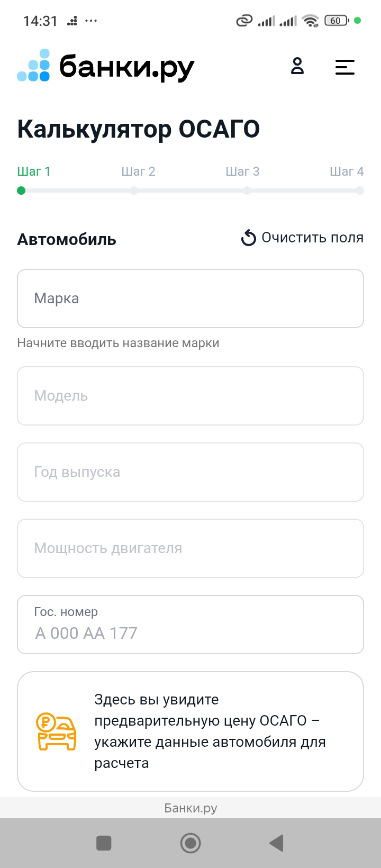Select the Шаг 1 step label

34,171
